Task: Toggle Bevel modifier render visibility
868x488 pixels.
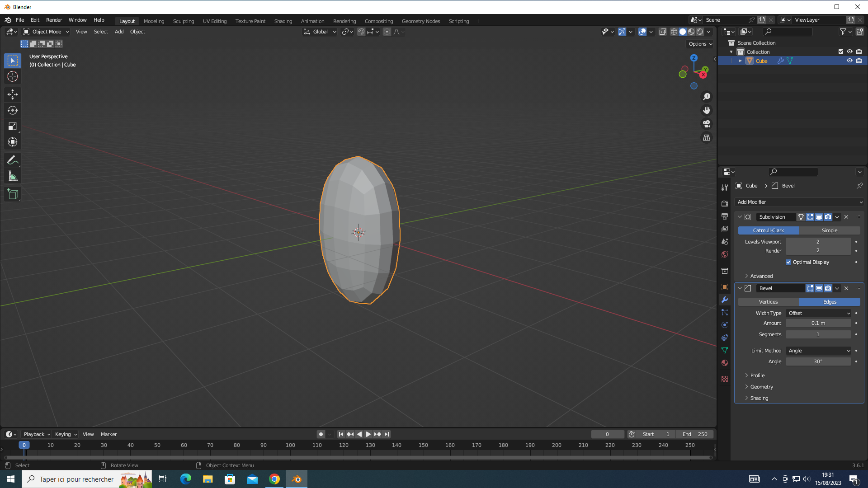Action: coord(828,288)
